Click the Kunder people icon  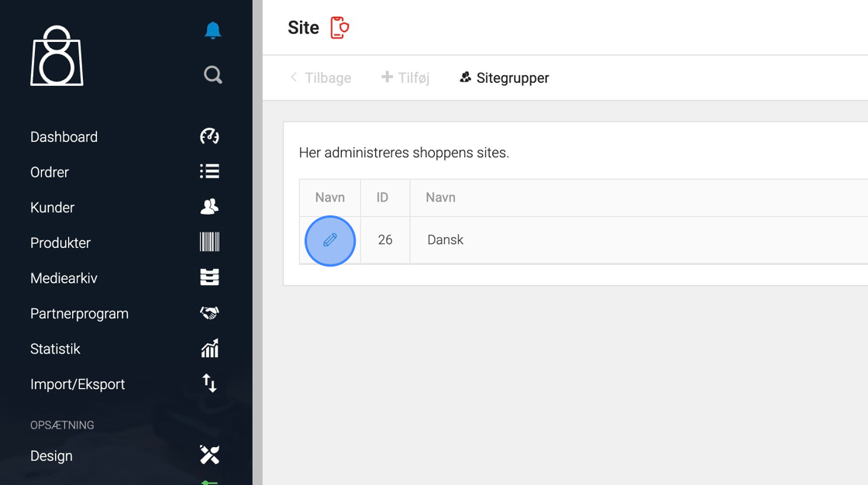pos(209,207)
